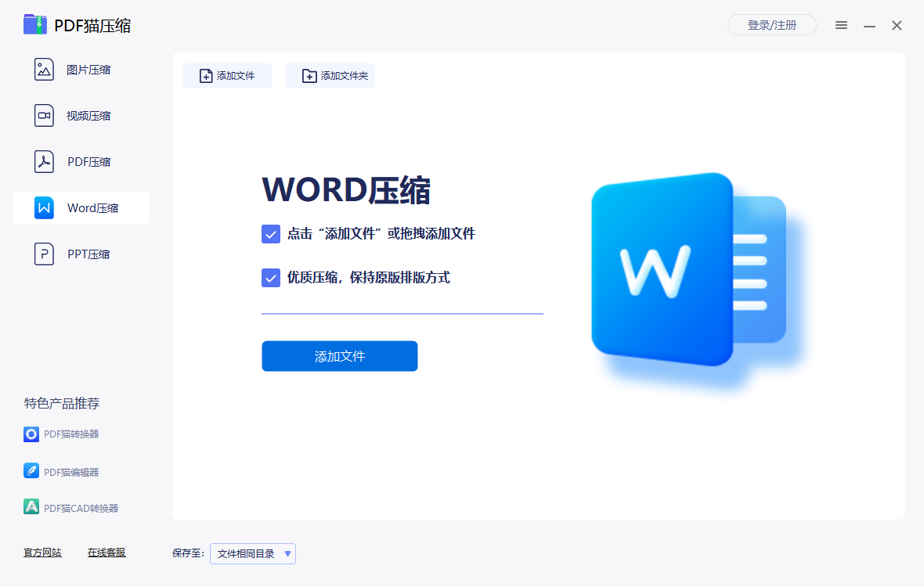
Task: Expand the 文件相同目录 save location dropdown
Action: click(x=253, y=553)
